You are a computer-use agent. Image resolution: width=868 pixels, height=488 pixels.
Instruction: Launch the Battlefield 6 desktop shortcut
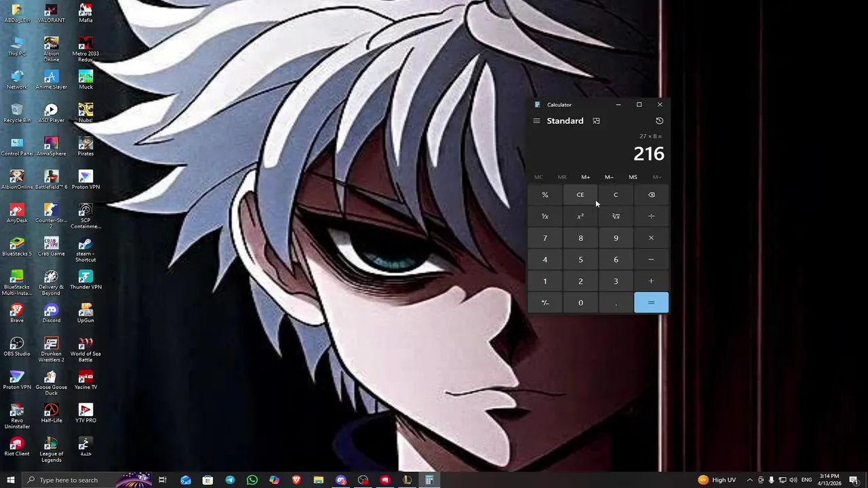tap(51, 180)
